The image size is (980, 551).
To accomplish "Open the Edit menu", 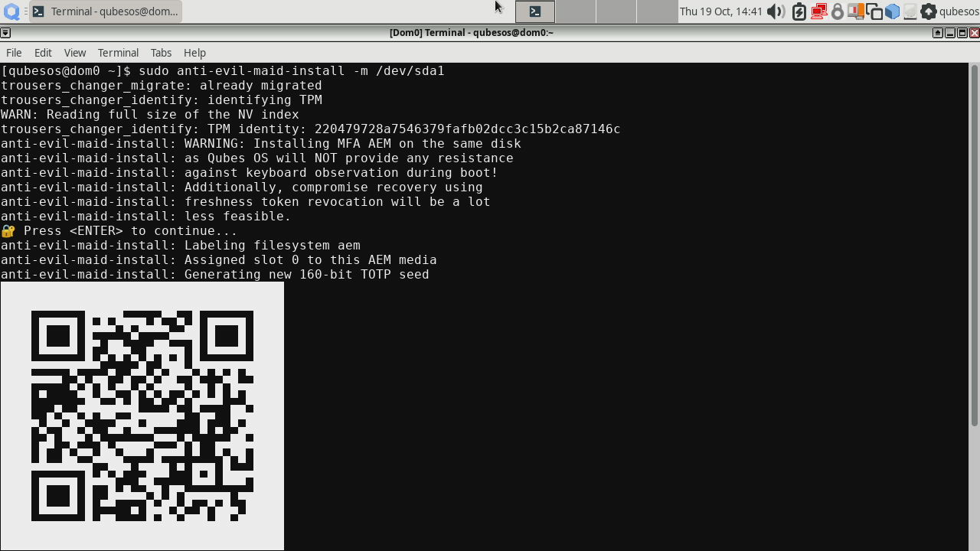I will pyautogui.click(x=43, y=53).
